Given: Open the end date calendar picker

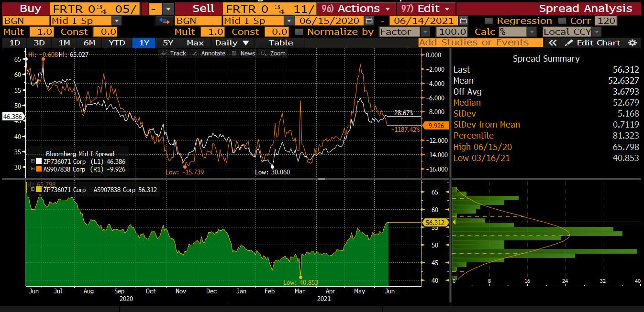Looking at the screenshot, I should [x=463, y=21].
